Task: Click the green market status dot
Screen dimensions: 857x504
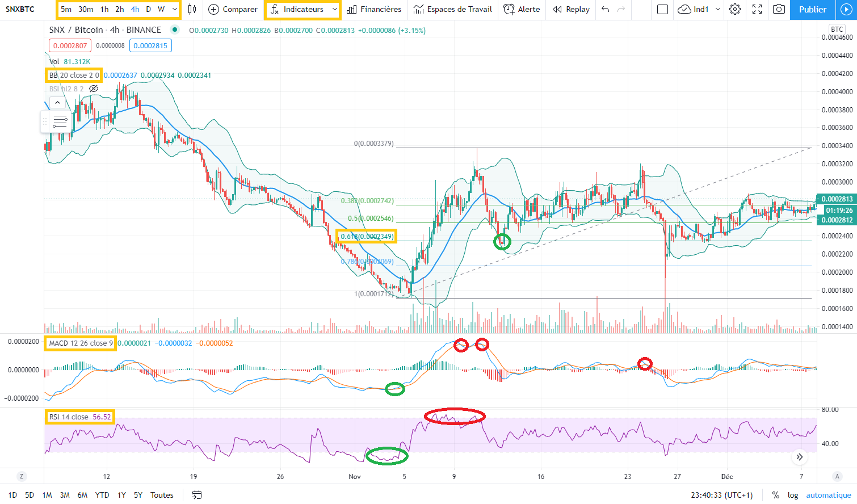Action: 175,30
